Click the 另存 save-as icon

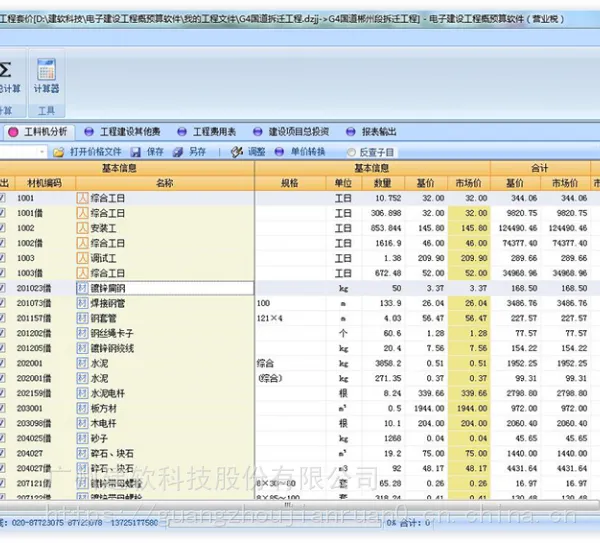(178, 152)
